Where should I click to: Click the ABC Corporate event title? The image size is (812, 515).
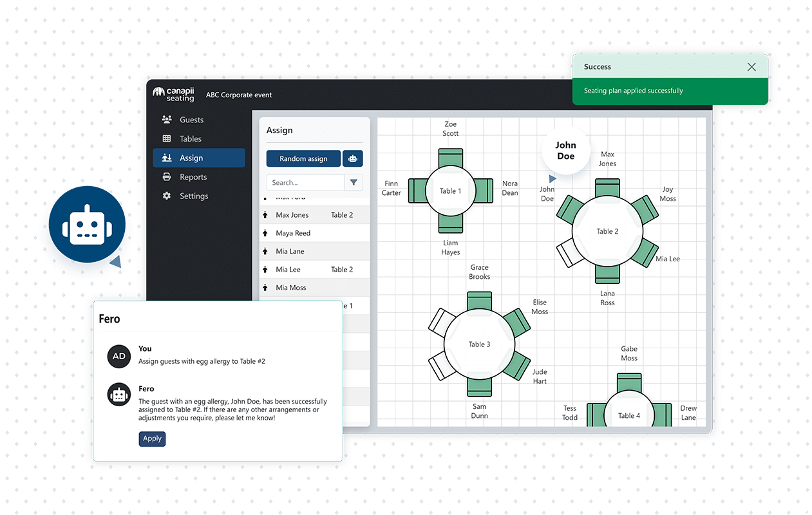[239, 95]
